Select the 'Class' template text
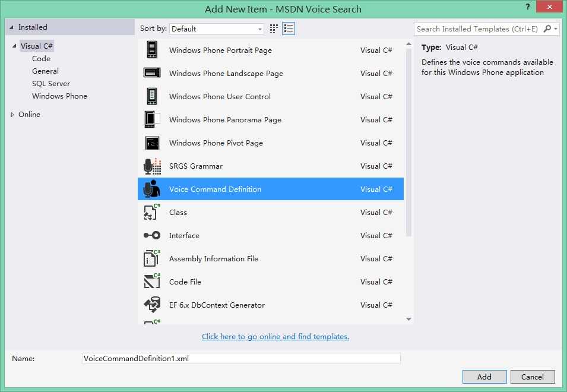The height and width of the screenshot is (392, 567). (178, 212)
